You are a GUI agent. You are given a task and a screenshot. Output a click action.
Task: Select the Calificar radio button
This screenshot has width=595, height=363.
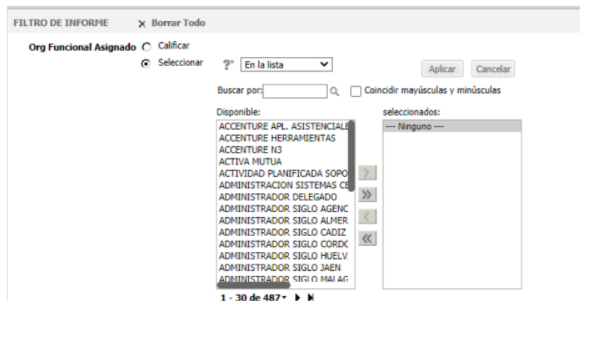pyautogui.click(x=146, y=47)
